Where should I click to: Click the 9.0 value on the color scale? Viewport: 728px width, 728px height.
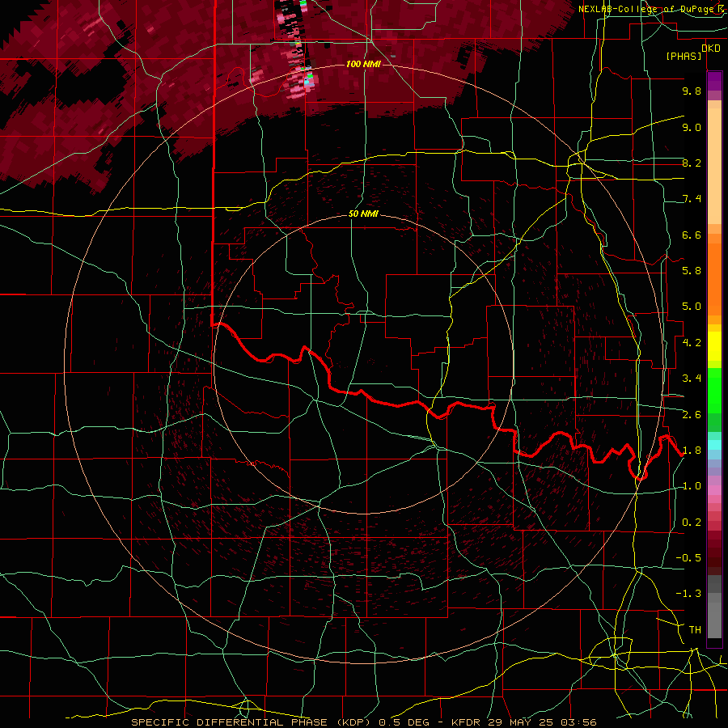pos(692,127)
